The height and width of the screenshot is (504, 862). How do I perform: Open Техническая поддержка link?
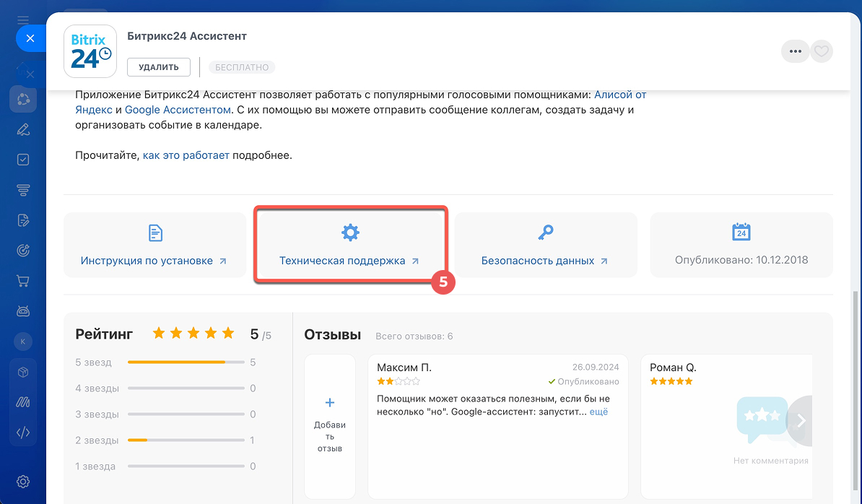coord(349,261)
